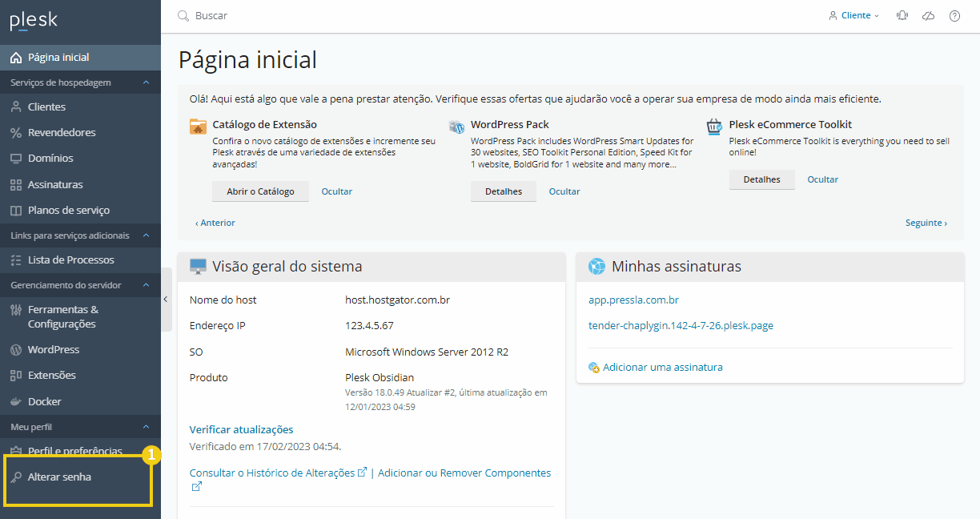Click the Plesk Obsidian product text
Screen dimensions: 980x519
(380, 378)
